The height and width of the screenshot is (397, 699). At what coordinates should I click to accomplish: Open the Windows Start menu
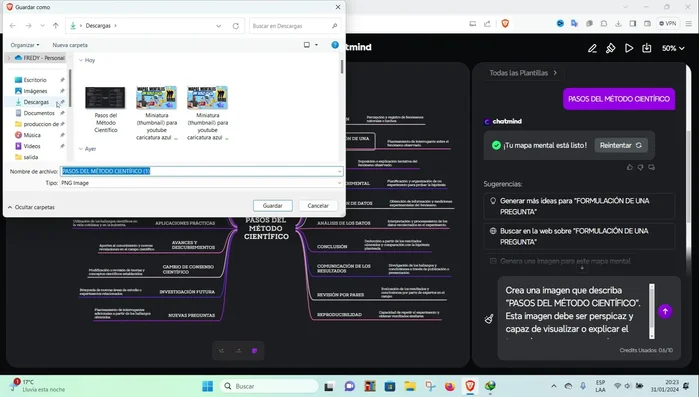tap(207, 386)
